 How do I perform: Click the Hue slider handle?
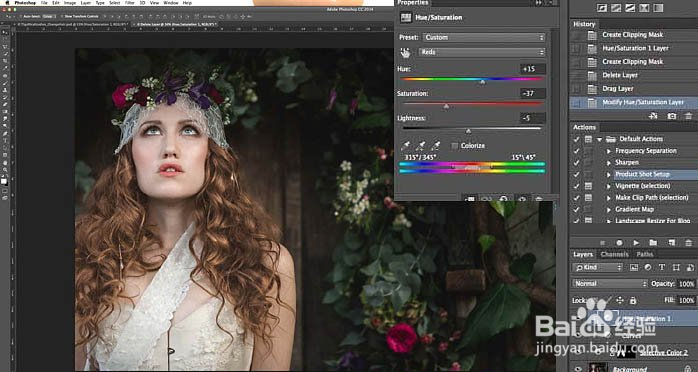point(483,82)
